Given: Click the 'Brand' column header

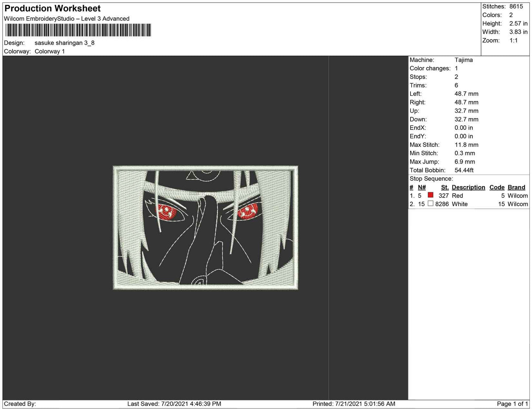Looking at the screenshot, I should [516, 187].
